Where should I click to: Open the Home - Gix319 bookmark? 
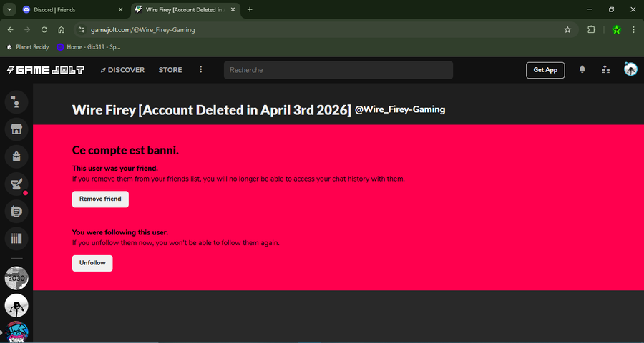(89, 47)
